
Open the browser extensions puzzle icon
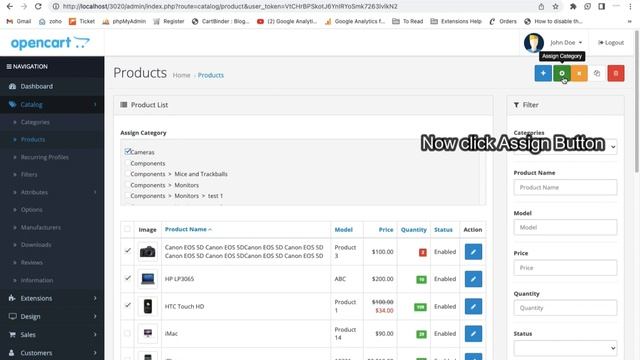pyautogui.click(x=573, y=7)
